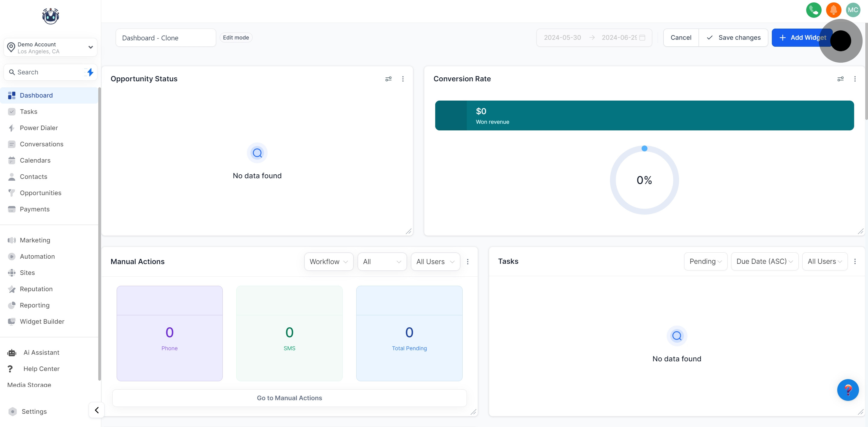Click Go to Manual Actions link
This screenshot has width=868, height=427.
pos(289,398)
